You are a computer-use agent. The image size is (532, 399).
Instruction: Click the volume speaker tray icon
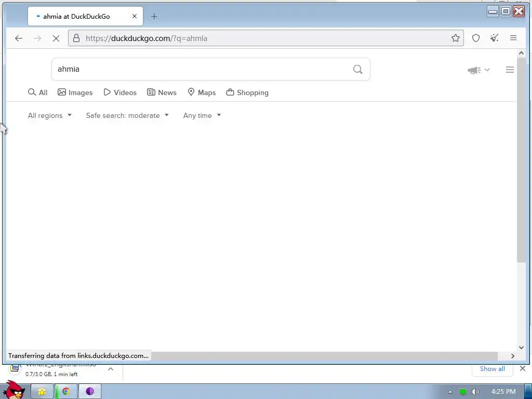point(475,392)
